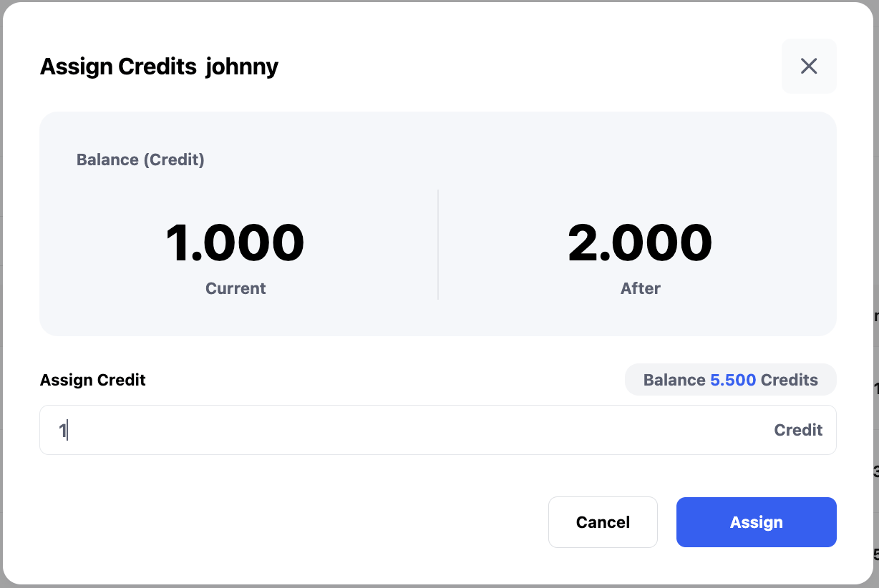
Task: Click the Balance (Credit) heading
Action: coord(140,160)
